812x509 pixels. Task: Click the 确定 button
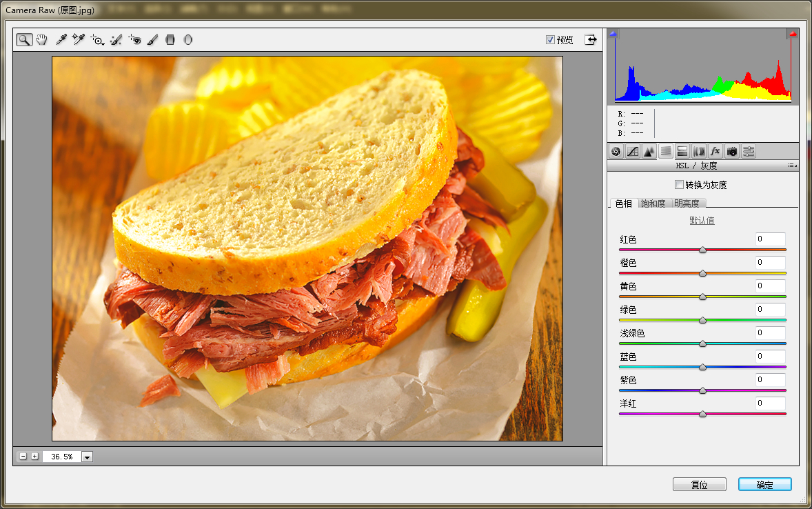(x=765, y=485)
